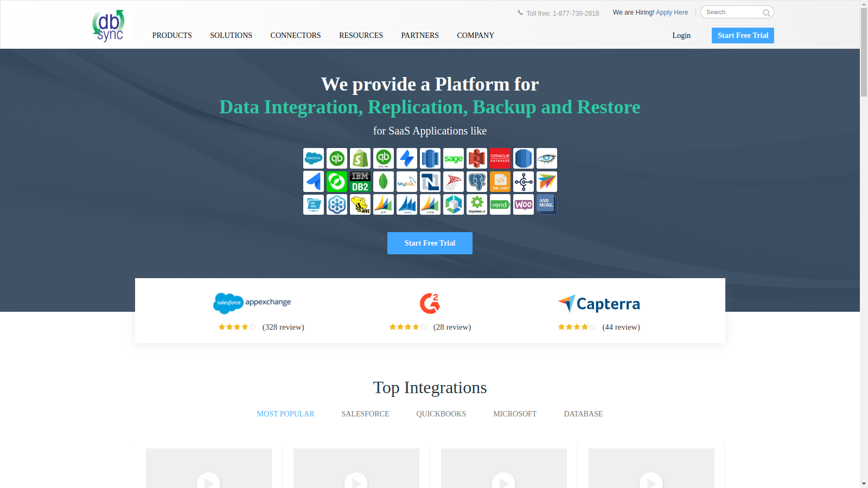Open the Login link
The image size is (868, 488).
coord(681,35)
